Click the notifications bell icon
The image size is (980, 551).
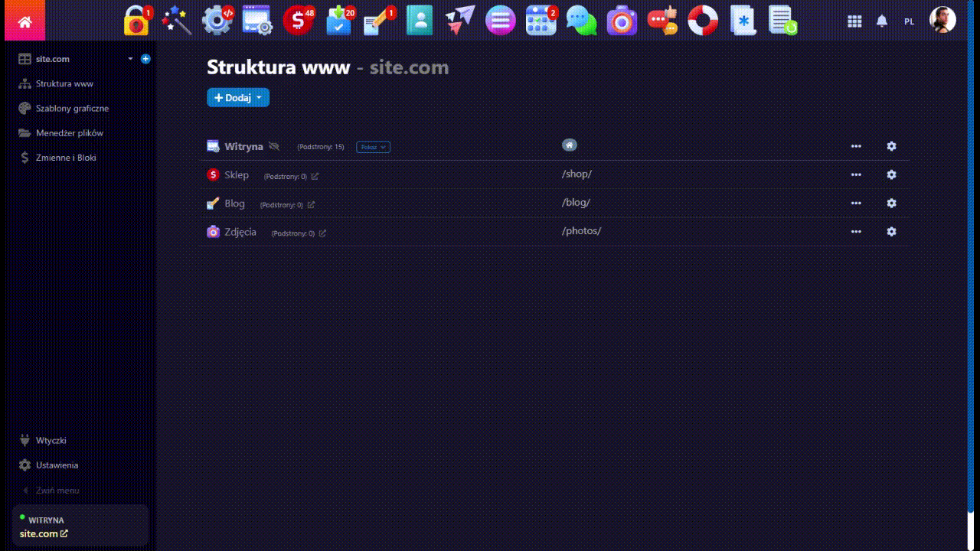(x=882, y=21)
